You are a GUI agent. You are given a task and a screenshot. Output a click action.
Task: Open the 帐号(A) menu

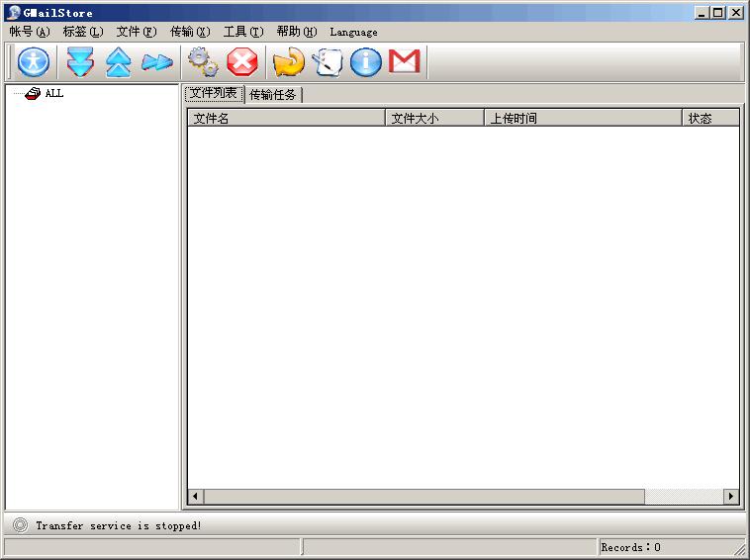[29, 32]
